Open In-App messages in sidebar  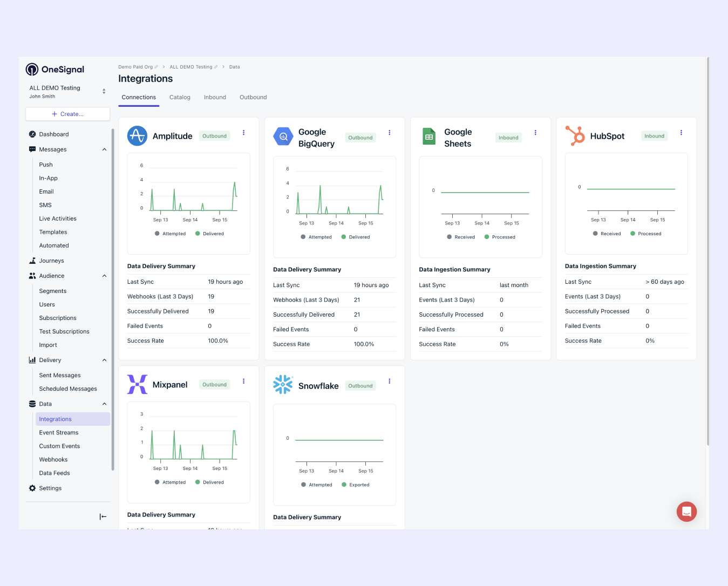click(x=48, y=178)
